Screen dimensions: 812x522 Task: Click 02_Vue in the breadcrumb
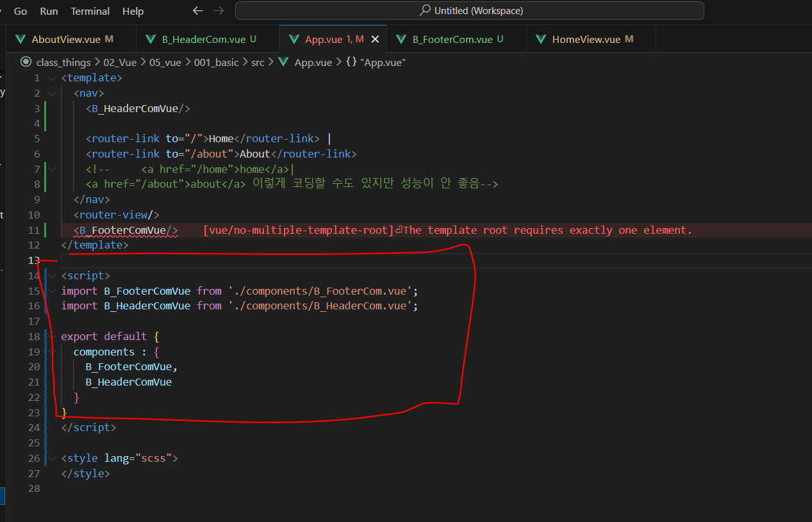(120, 62)
